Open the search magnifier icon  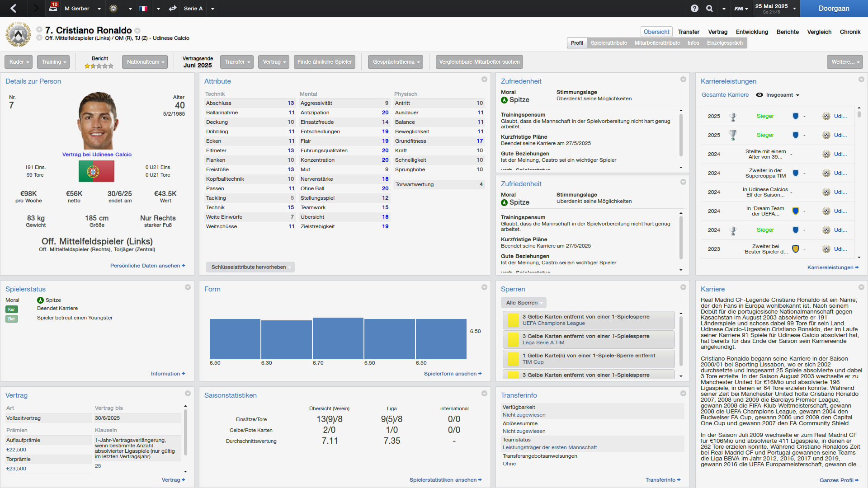tap(710, 8)
